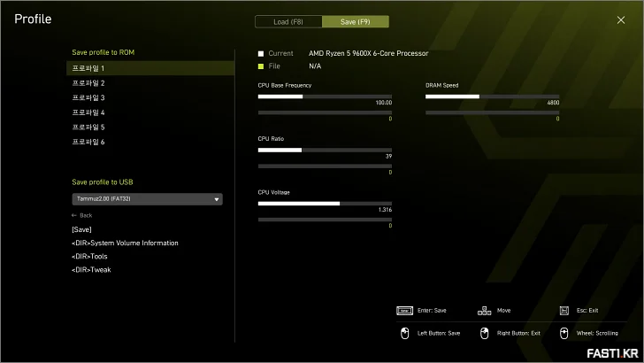Close the Profile window with the X
Image resolution: width=644 pixels, height=363 pixels.
[x=621, y=20]
